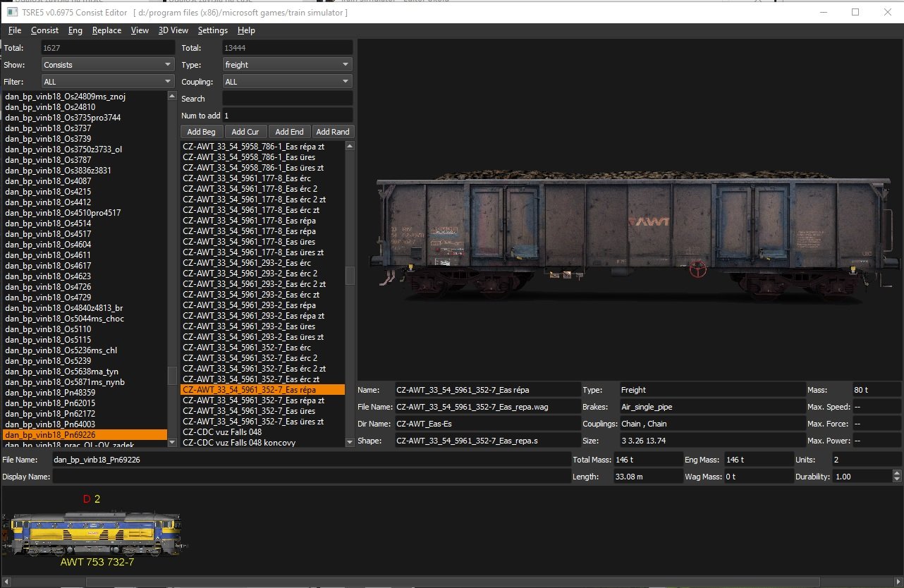Open the Consist menu
904x588 pixels.
44,30
